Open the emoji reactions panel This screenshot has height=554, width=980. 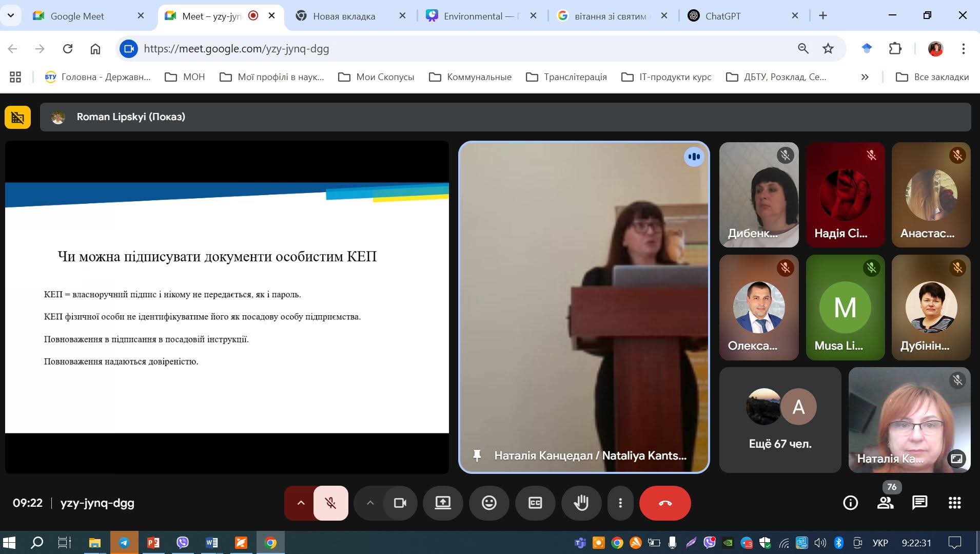pyautogui.click(x=489, y=503)
